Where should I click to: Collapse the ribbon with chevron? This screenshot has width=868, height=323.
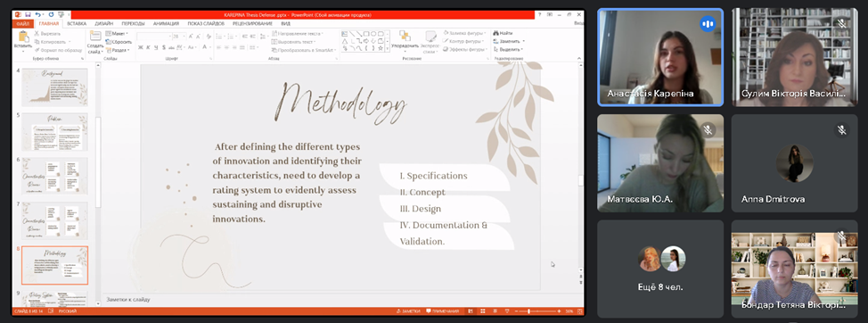(x=579, y=58)
